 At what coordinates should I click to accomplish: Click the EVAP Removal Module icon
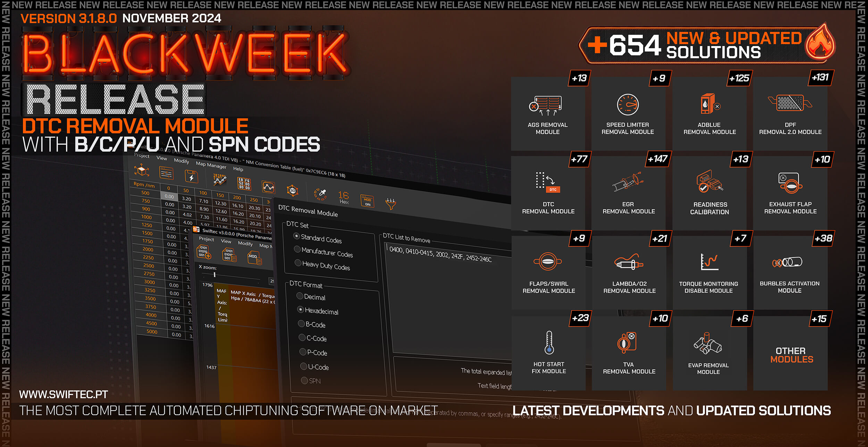click(x=708, y=343)
